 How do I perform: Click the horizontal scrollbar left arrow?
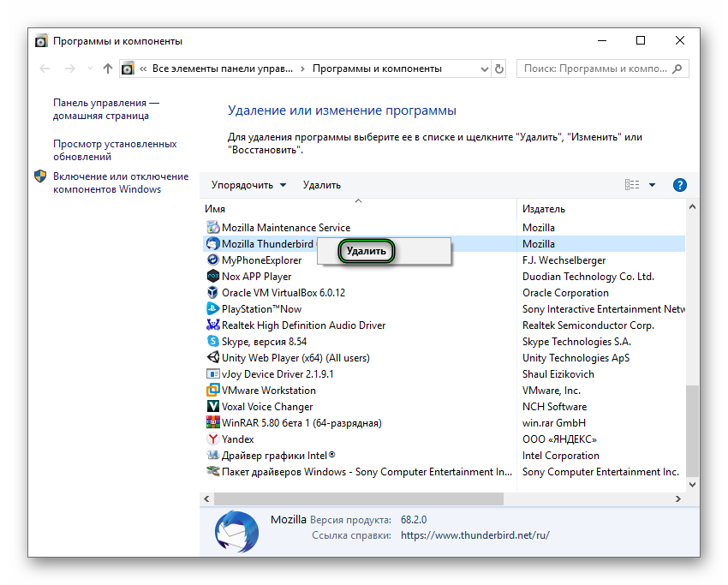(x=206, y=498)
